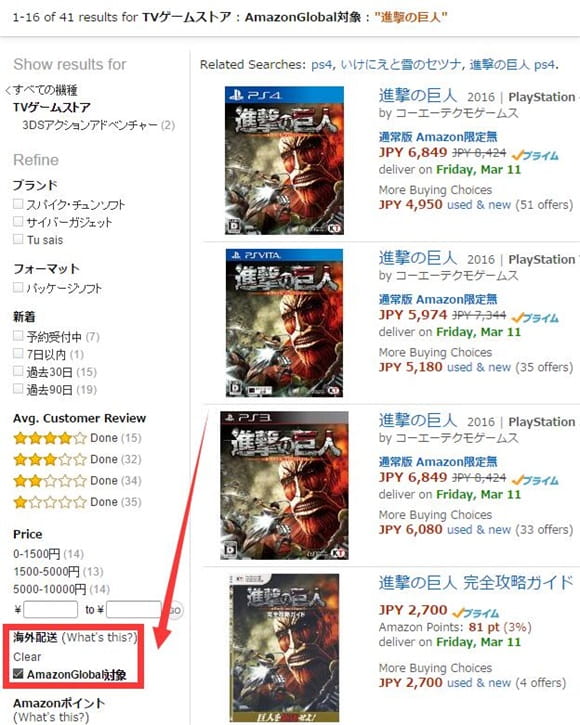
Task: Filter by three stars and up rating
Action: tap(77, 459)
